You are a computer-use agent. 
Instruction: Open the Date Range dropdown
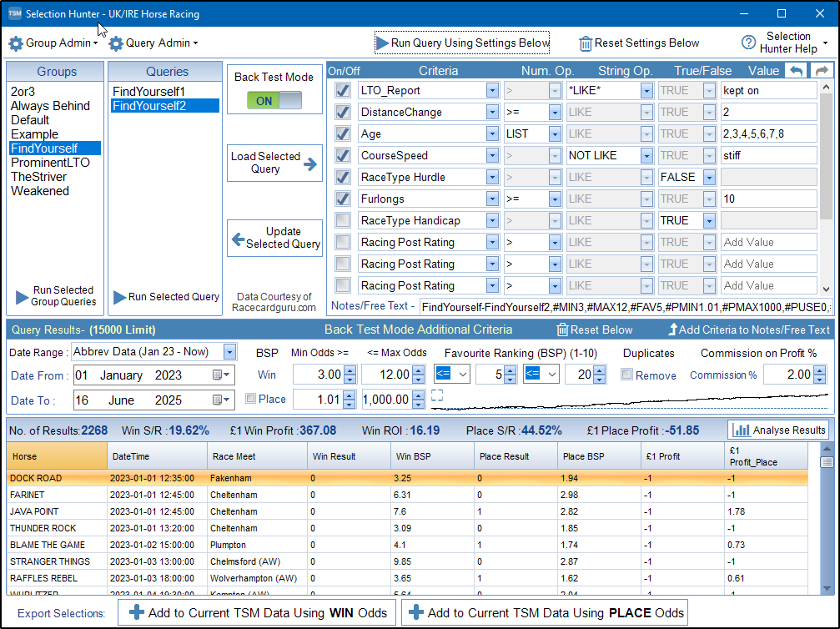(x=229, y=352)
